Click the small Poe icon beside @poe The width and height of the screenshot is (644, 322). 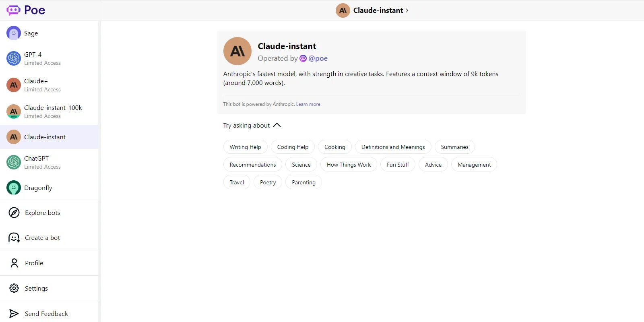coord(303,58)
